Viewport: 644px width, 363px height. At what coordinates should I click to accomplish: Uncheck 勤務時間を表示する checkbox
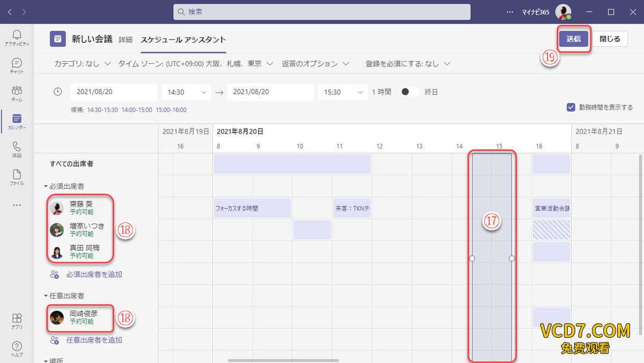point(571,107)
